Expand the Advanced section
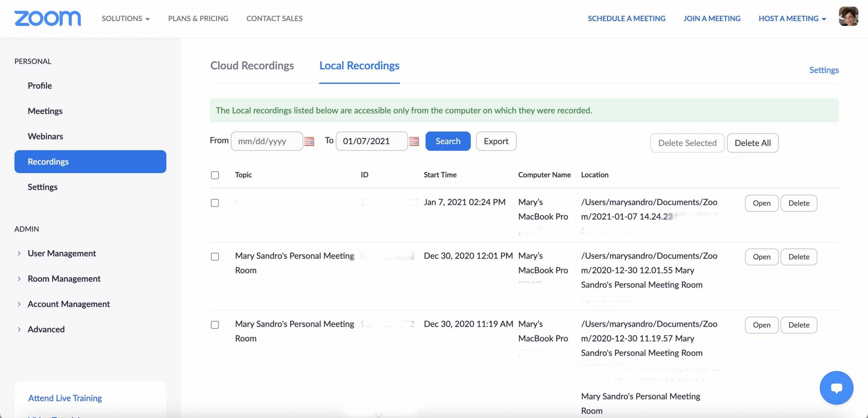 tap(46, 329)
